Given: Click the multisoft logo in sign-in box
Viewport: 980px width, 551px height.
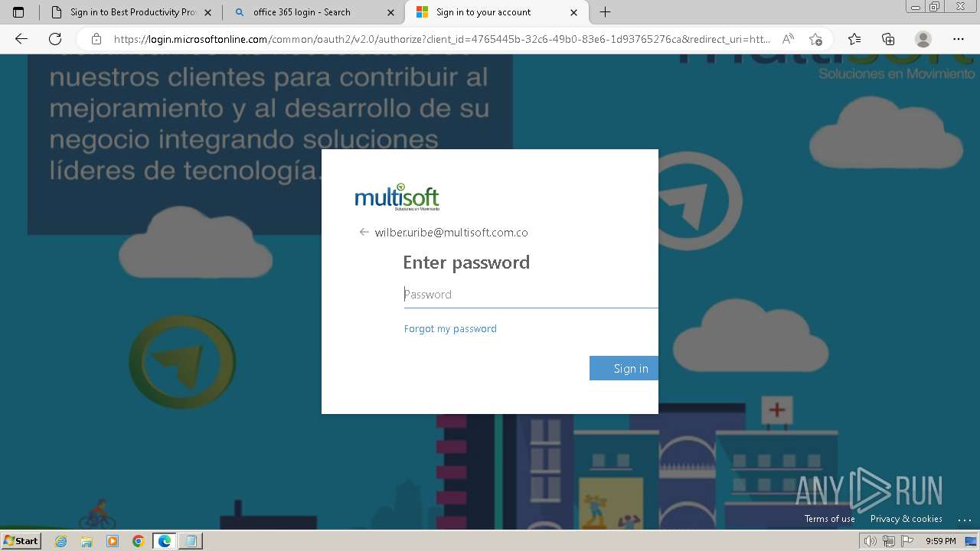Looking at the screenshot, I should pyautogui.click(x=397, y=197).
